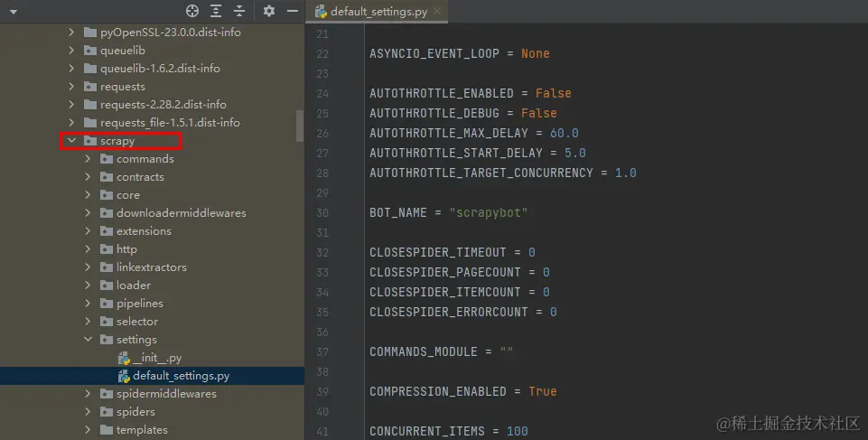868x440 pixels.
Task: Expand the downloadermiddlewares folder chevron
Action: 88,212
